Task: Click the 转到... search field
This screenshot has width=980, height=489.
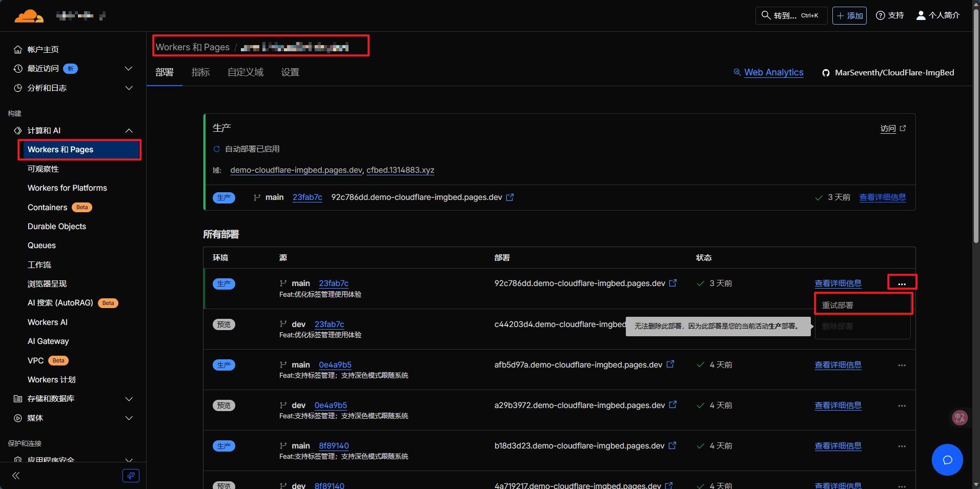Action: click(791, 15)
